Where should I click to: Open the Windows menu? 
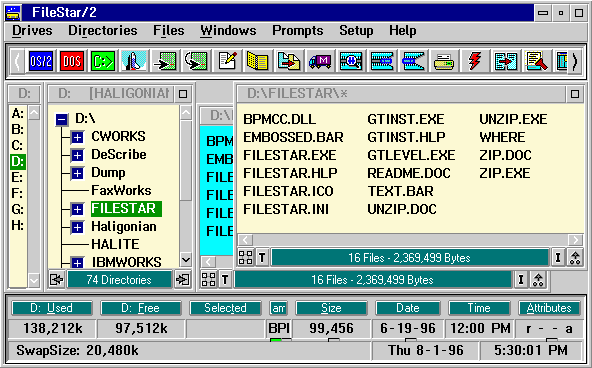coord(228,31)
